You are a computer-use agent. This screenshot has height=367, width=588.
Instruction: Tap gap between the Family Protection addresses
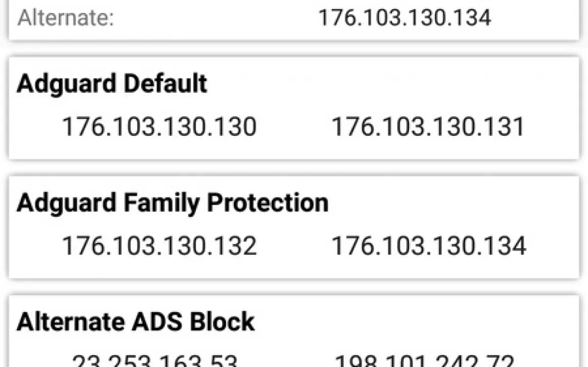294,246
